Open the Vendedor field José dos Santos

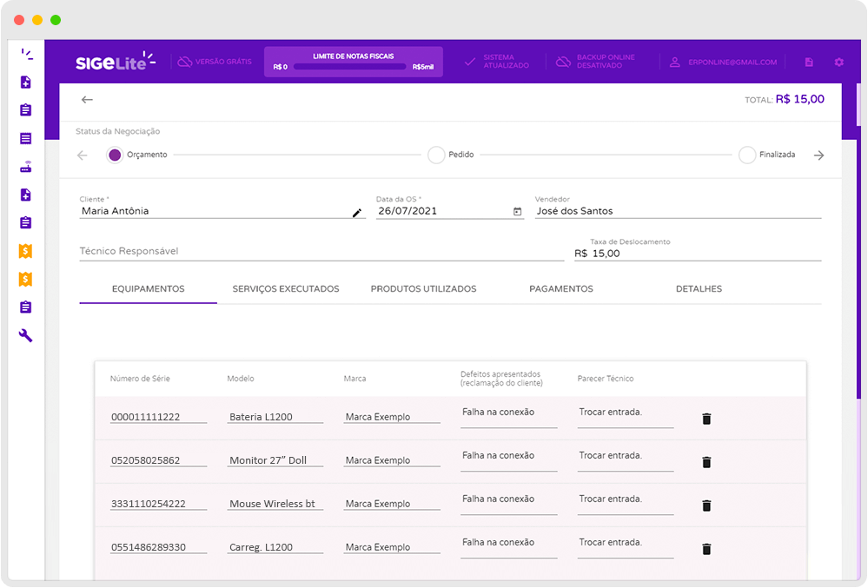click(x=678, y=211)
